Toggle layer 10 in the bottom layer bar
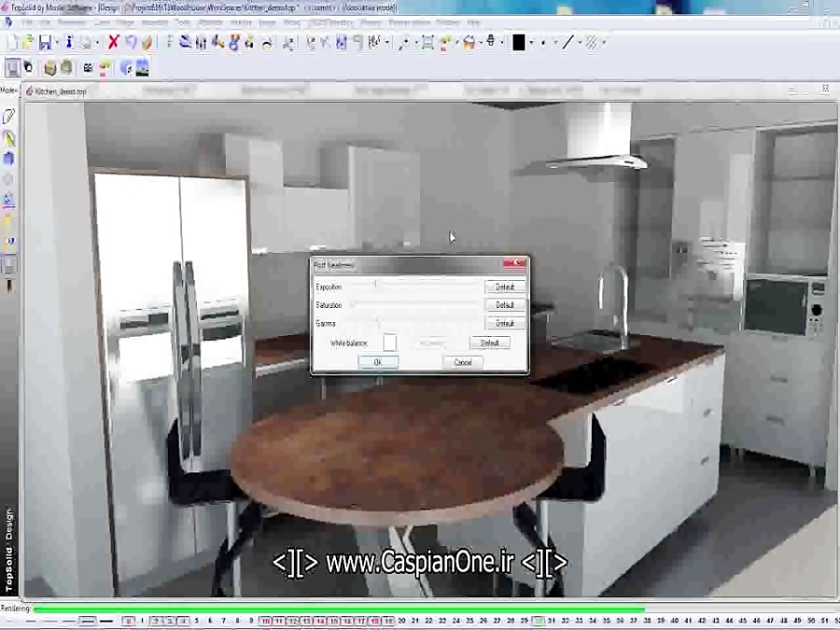This screenshot has width=840, height=630. [265, 621]
